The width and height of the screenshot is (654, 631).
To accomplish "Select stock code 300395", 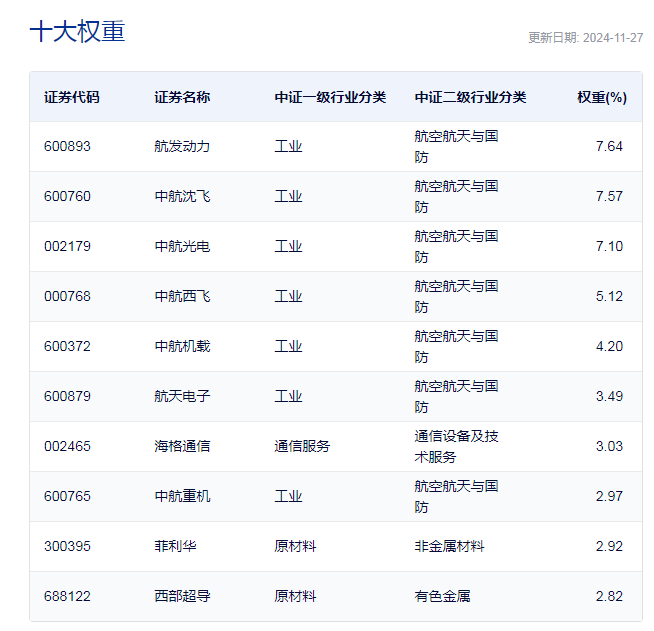I will point(67,546).
